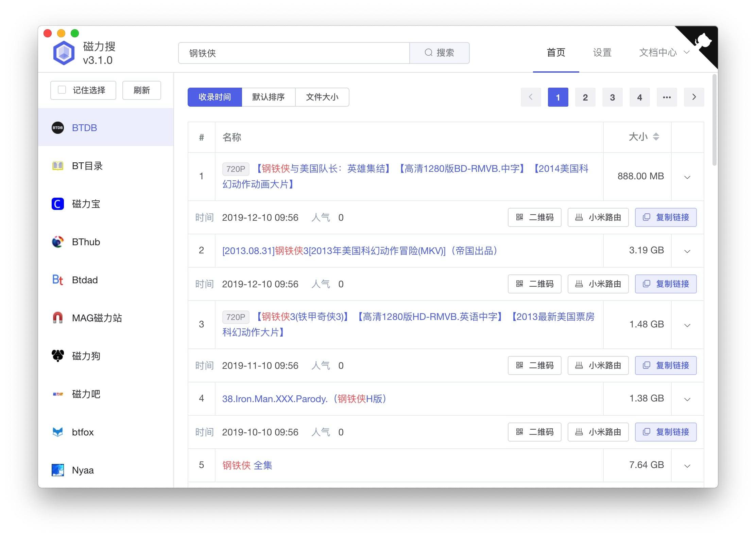This screenshot has height=538, width=756.
Task: Select the MAG磁力站 magnet icon
Action: [x=57, y=318]
